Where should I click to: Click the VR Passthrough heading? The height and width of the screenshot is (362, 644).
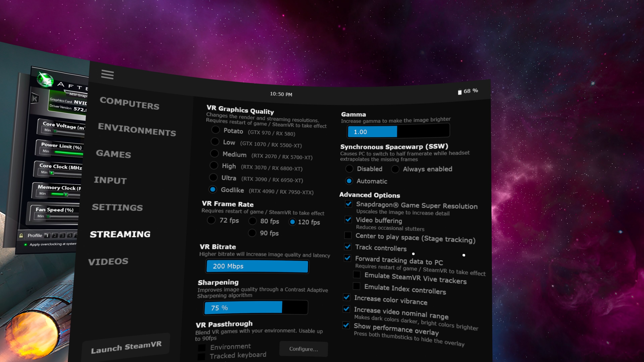pyautogui.click(x=224, y=324)
